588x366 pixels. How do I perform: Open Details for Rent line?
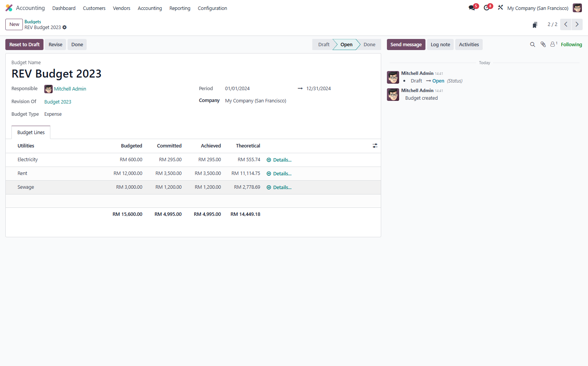pos(279,174)
